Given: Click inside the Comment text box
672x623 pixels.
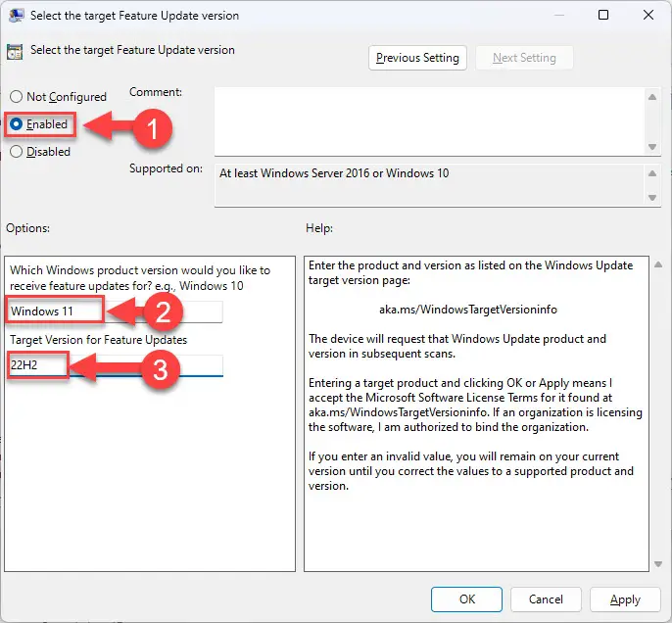Looking at the screenshot, I should (x=430, y=121).
